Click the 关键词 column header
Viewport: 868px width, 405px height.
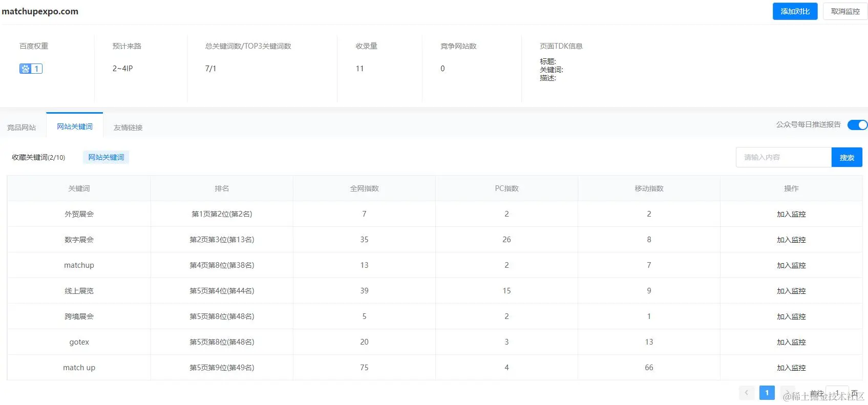coord(79,188)
